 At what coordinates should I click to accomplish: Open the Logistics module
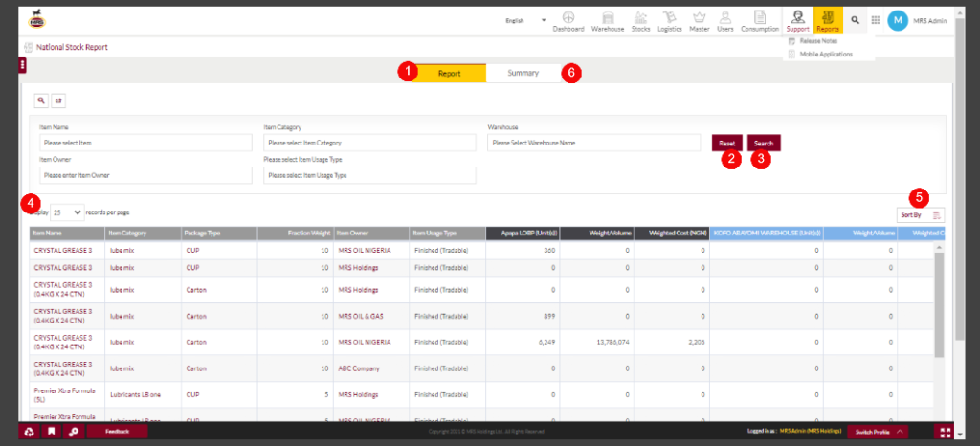tap(669, 21)
